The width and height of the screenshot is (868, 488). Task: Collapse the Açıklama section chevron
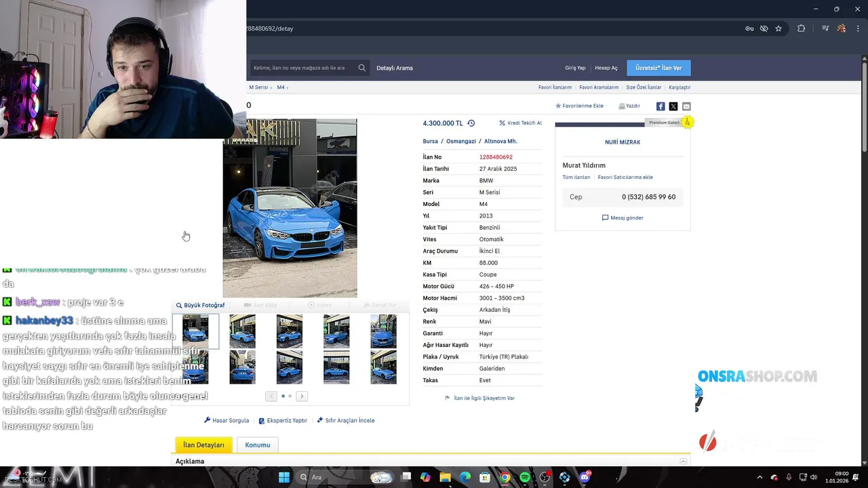point(684,462)
